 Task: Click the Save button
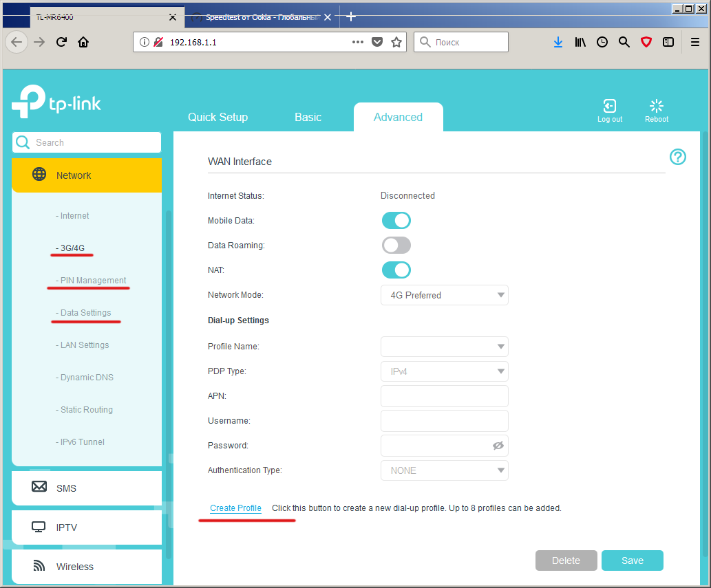(x=632, y=560)
